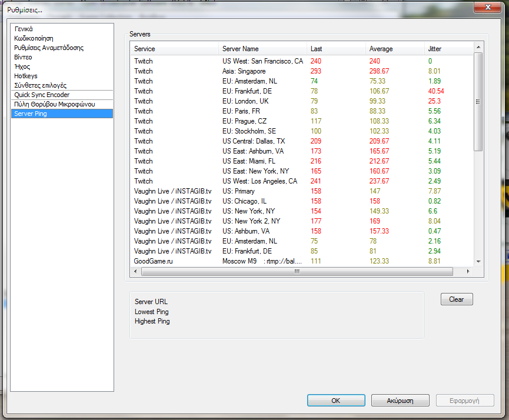509x420 pixels.
Task: Click the server list scroll-up arrow
Action: pos(478,47)
